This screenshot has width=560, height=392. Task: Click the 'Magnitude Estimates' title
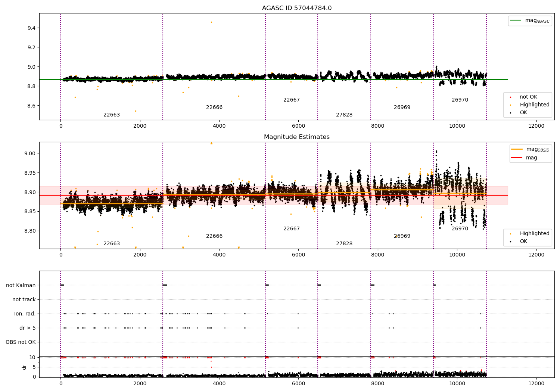click(297, 137)
